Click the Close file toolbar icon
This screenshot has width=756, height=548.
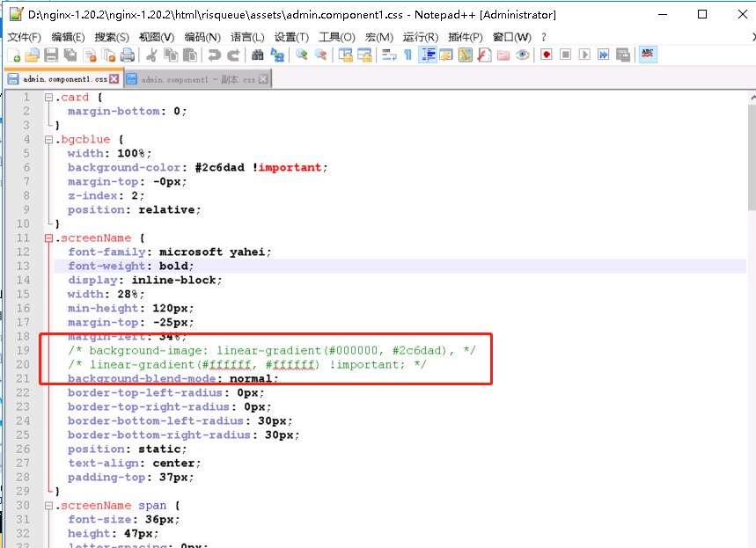[90, 55]
